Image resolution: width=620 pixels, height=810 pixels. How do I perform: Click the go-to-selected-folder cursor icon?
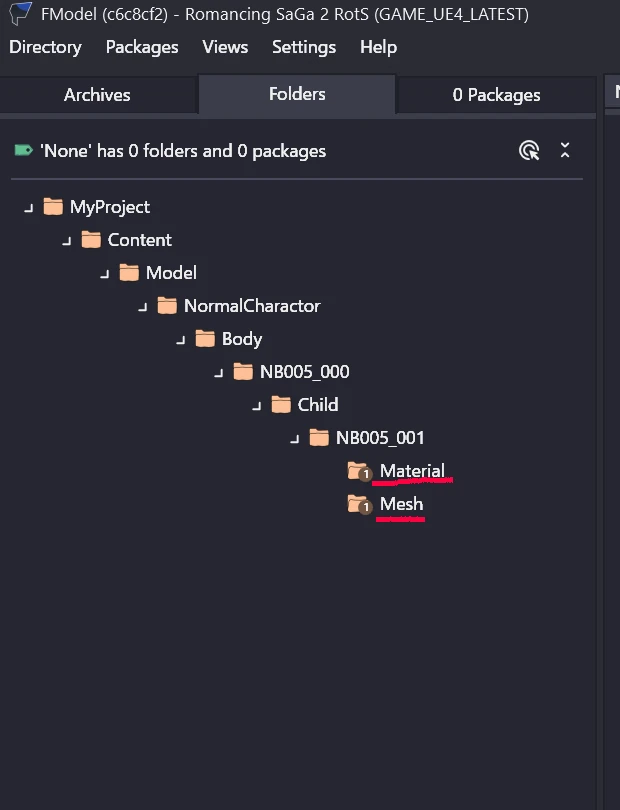tap(529, 151)
